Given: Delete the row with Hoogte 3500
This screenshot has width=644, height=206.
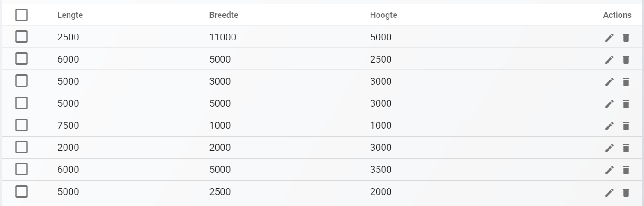Looking at the screenshot, I should click(x=626, y=170).
